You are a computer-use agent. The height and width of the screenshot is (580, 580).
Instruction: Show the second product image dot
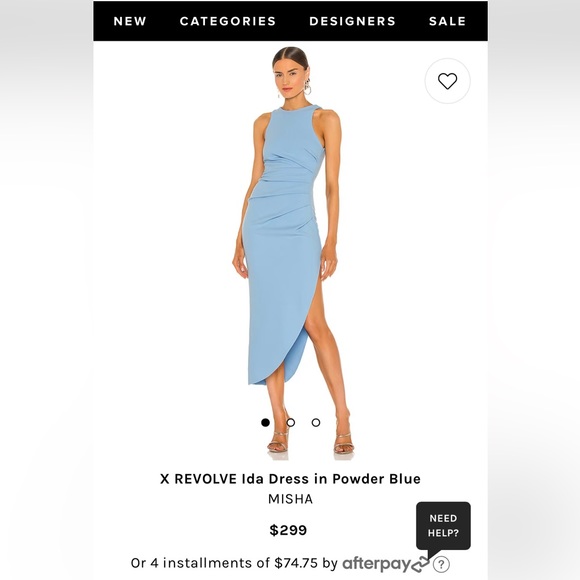[x=291, y=422]
